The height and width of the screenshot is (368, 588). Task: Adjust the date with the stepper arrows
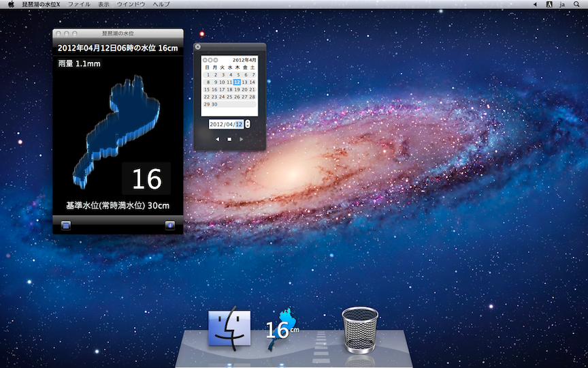coord(248,124)
